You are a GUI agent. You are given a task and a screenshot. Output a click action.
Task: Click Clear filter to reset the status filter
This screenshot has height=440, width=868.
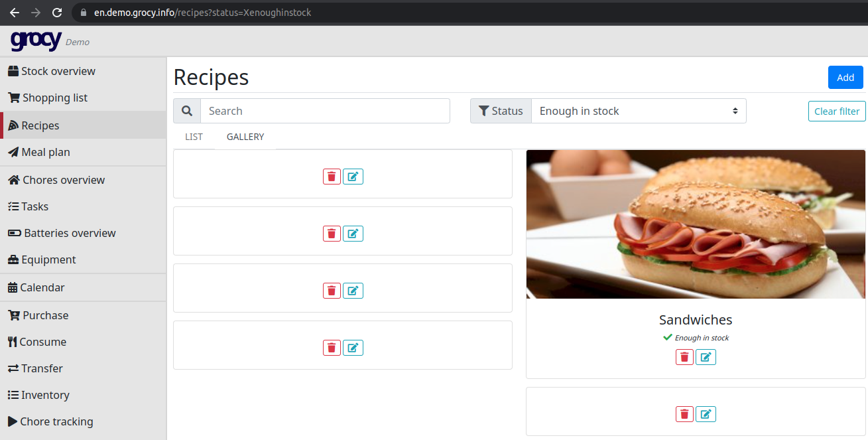(x=836, y=111)
